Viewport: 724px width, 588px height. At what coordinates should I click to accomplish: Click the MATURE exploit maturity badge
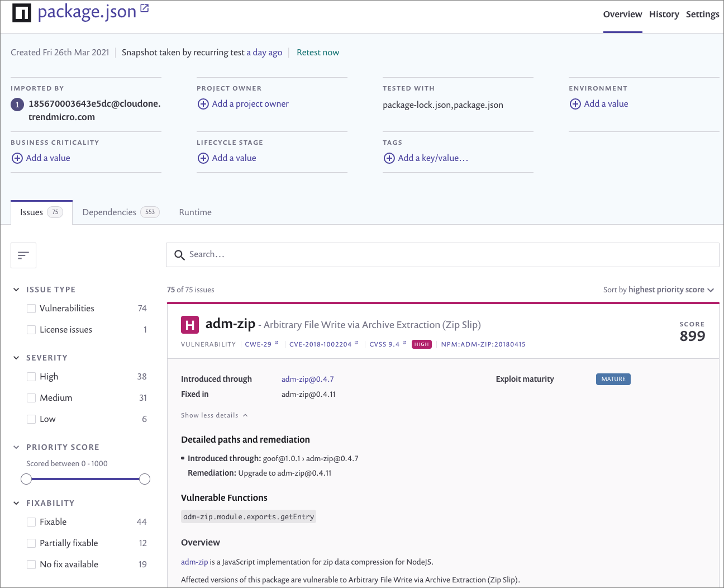[613, 379]
